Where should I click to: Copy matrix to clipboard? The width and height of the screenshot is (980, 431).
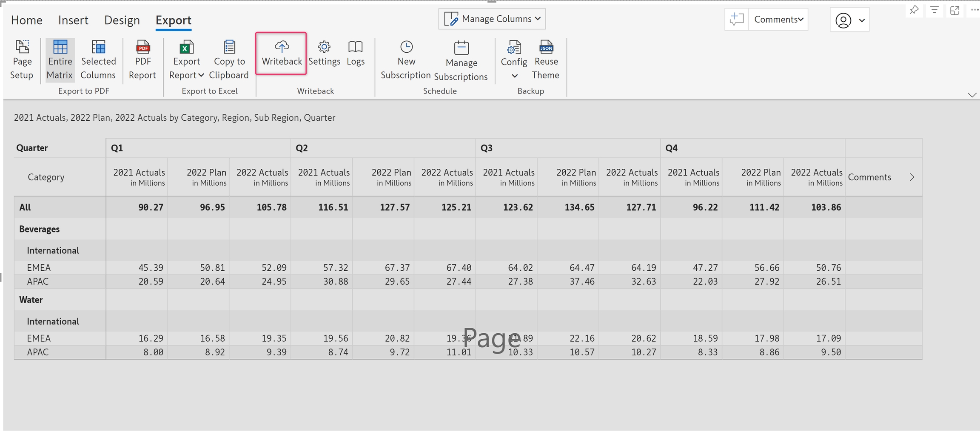click(229, 60)
